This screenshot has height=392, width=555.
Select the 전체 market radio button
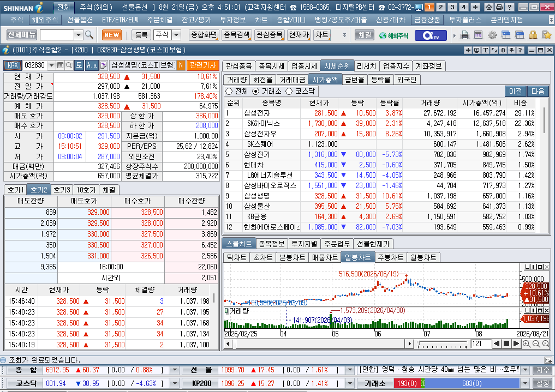tap(229, 92)
